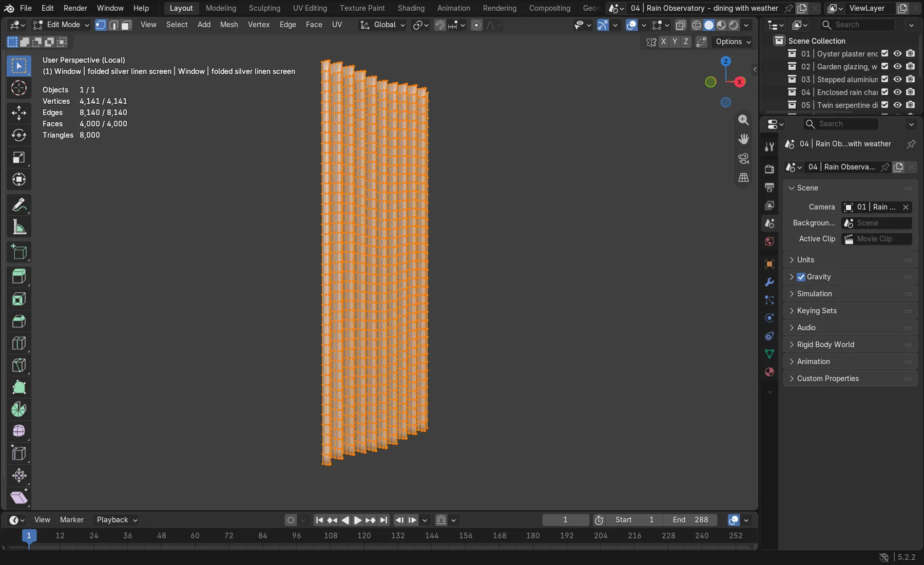
Task: Toggle the Gravity checkbox
Action: click(x=801, y=277)
